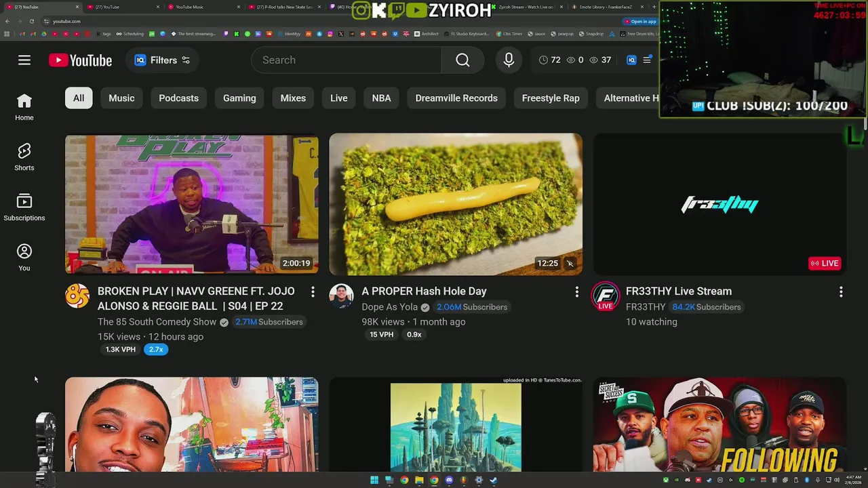Click the 2.71M Subscribers badge
The image size is (868, 488).
pyautogui.click(x=269, y=322)
